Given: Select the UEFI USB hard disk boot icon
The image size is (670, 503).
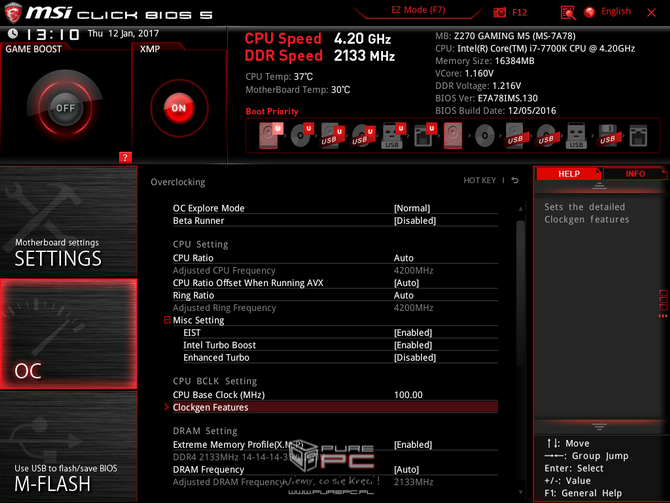Looking at the screenshot, I should (x=332, y=135).
